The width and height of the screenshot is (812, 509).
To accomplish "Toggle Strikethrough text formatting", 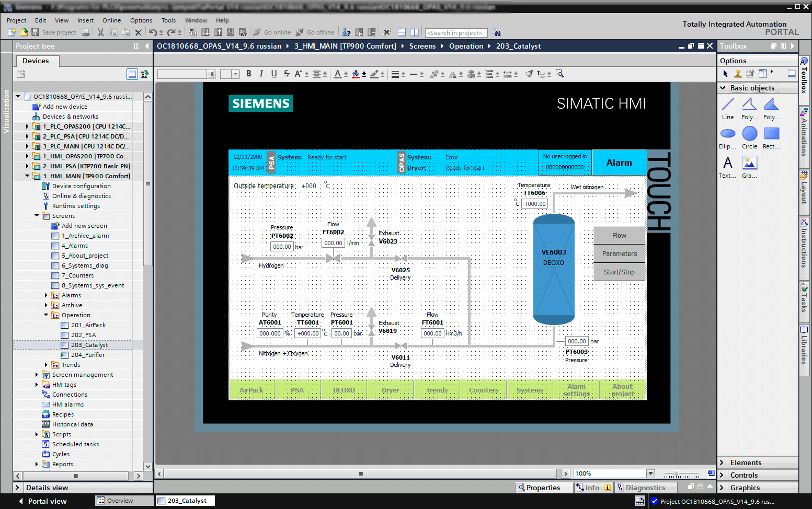I will [x=287, y=74].
